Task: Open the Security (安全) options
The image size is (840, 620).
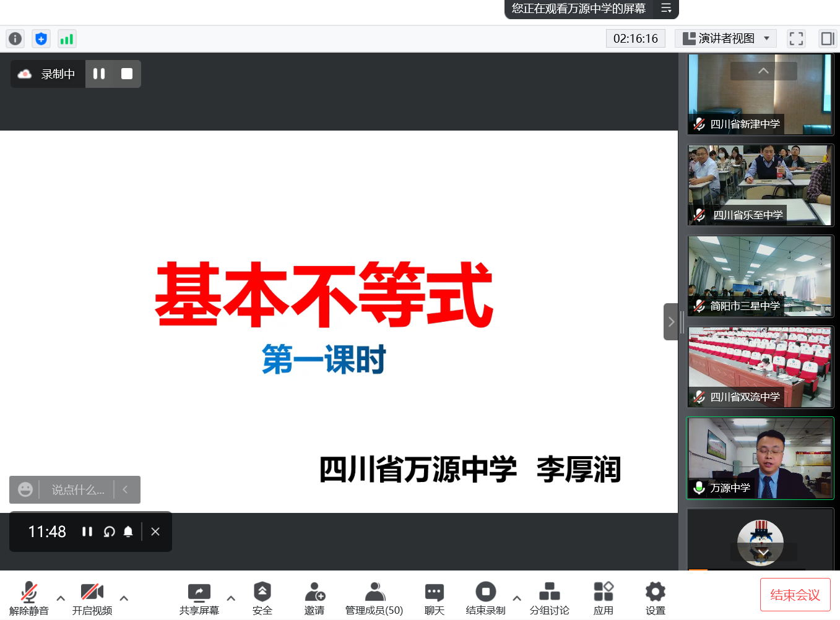Action: pyautogui.click(x=262, y=598)
